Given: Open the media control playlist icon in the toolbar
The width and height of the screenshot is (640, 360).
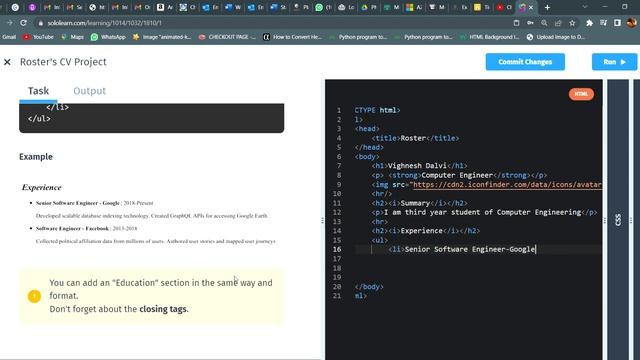Looking at the screenshot, I should (603, 23).
